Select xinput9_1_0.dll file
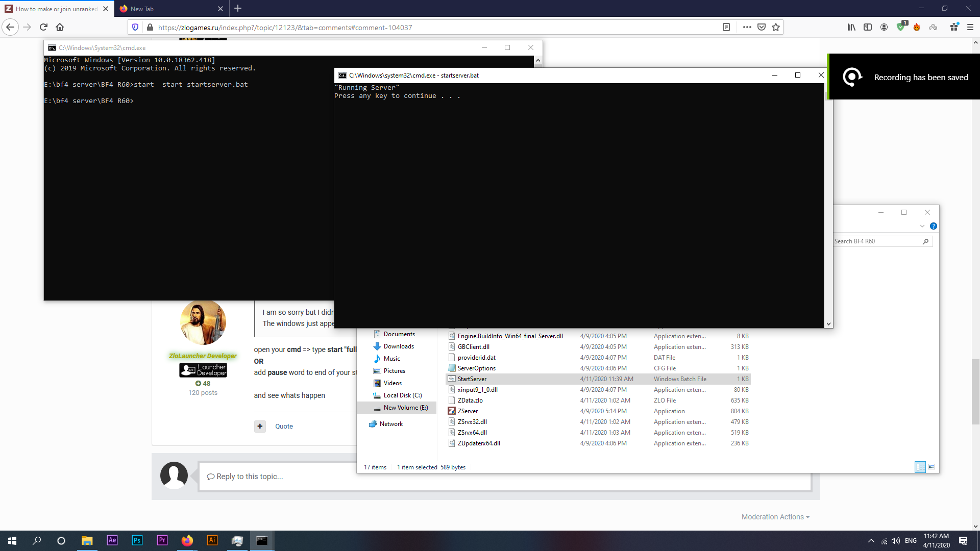This screenshot has width=980, height=551. 598,390
